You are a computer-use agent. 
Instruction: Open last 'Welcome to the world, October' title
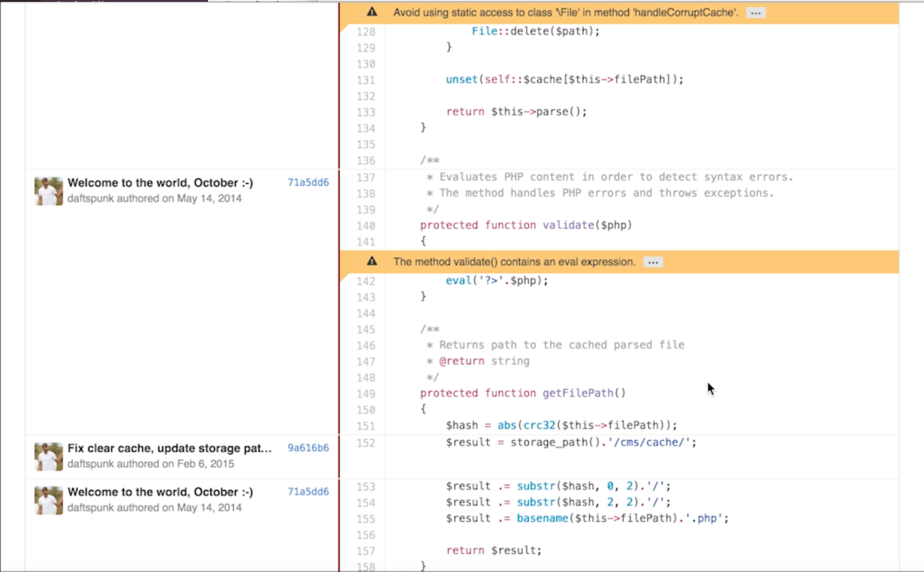[x=160, y=492]
